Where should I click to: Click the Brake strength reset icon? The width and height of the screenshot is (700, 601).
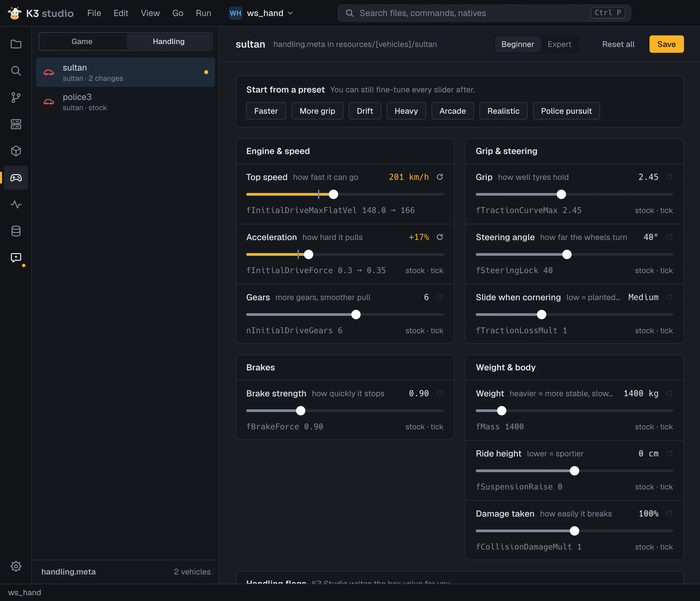(440, 394)
